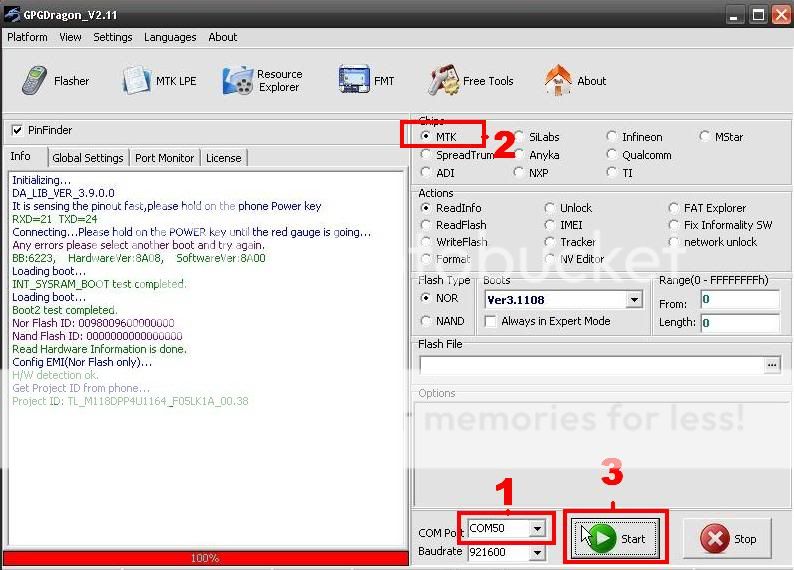794x570 pixels.
Task: Open the Boots version dropdown
Action: (x=634, y=300)
